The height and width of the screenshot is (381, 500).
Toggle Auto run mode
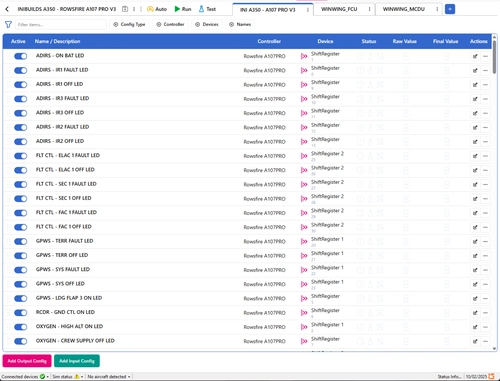(157, 9)
